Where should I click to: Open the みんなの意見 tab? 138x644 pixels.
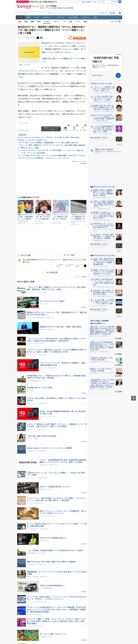(73, 17)
